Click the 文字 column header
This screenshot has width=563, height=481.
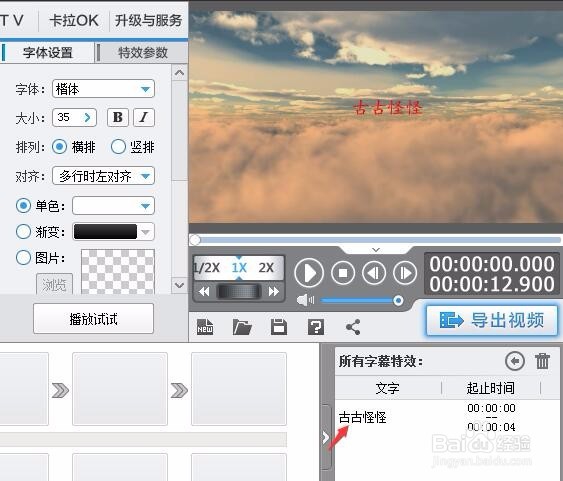tap(387, 388)
